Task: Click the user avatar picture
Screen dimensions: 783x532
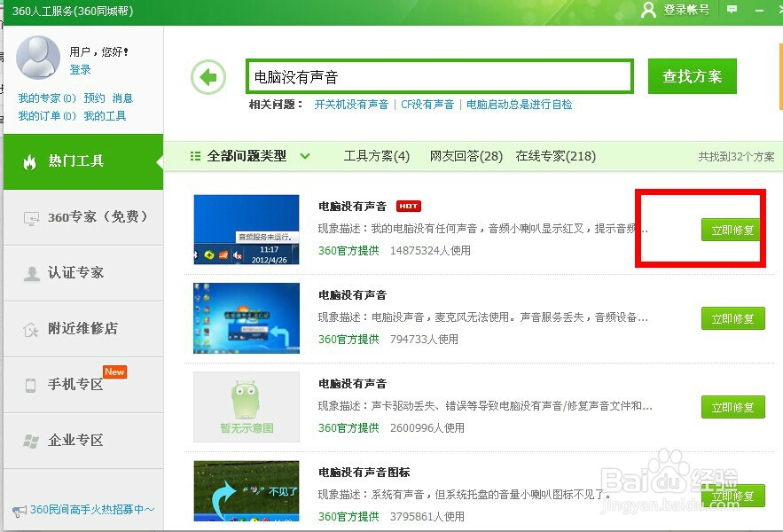Action: [x=38, y=58]
